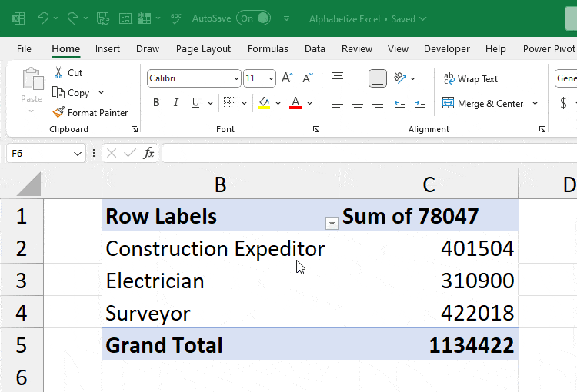This screenshot has width=577, height=392.
Task: Open the Copy options dropdown arrow
Action: click(102, 93)
